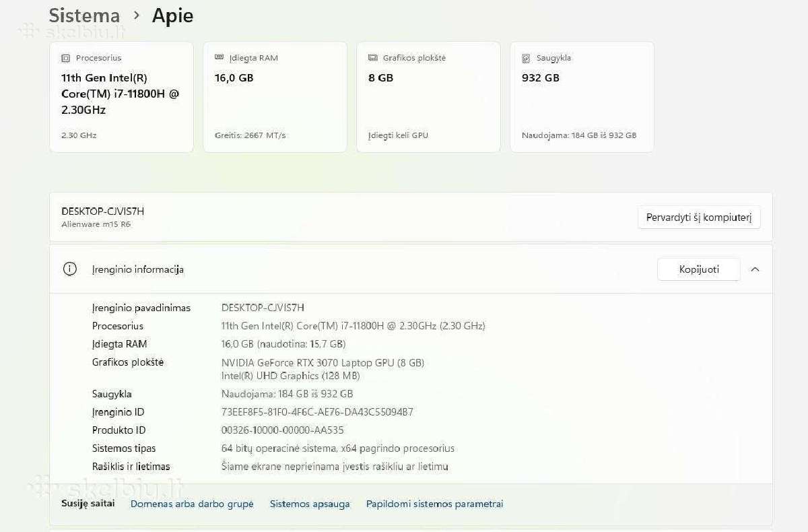Viewport: 808px width, 532px height.
Task: Open the 932 GB storage card
Action: pyautogui.click(x=582, y=97)
